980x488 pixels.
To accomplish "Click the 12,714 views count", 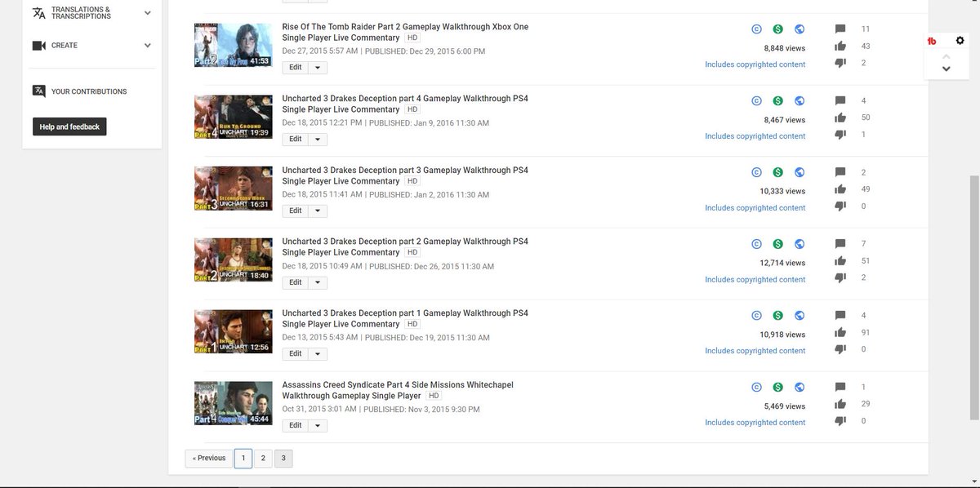I will point(782,263).
